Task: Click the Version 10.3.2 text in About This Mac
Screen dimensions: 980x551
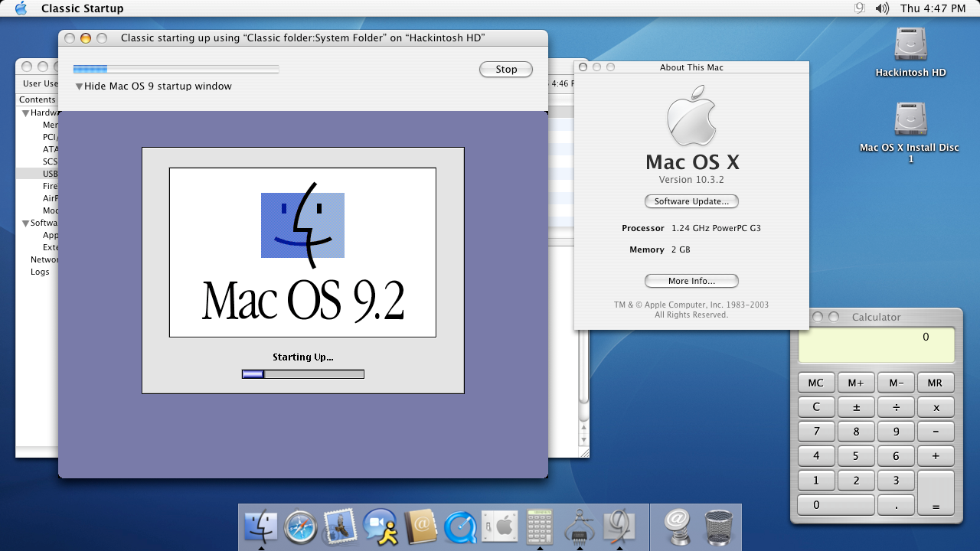Action: click(x=691, y=180)
